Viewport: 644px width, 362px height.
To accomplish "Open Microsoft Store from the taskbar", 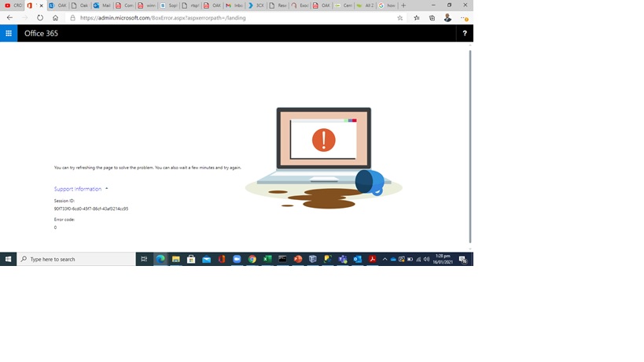I will [x=191, y=259].
